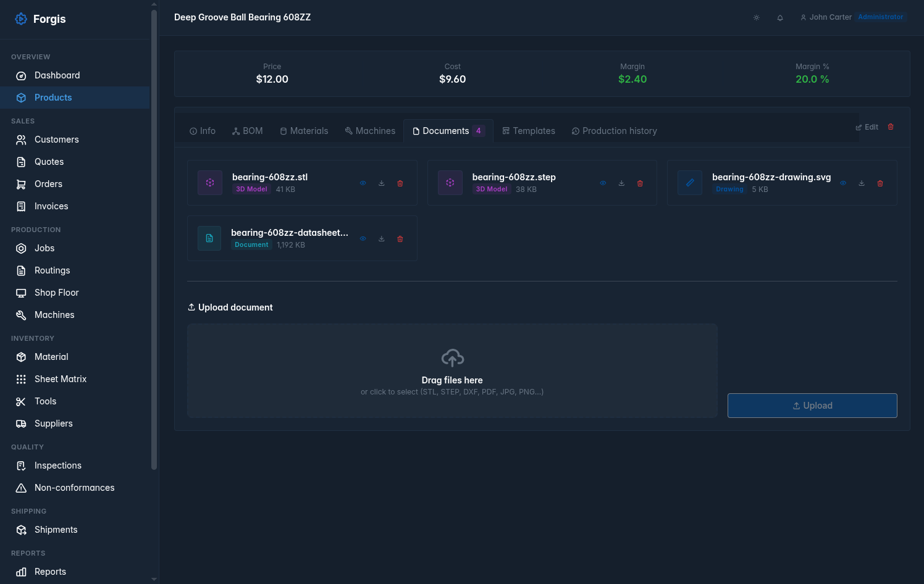
Task: Open the Templates tab
Action: [529, 131]
